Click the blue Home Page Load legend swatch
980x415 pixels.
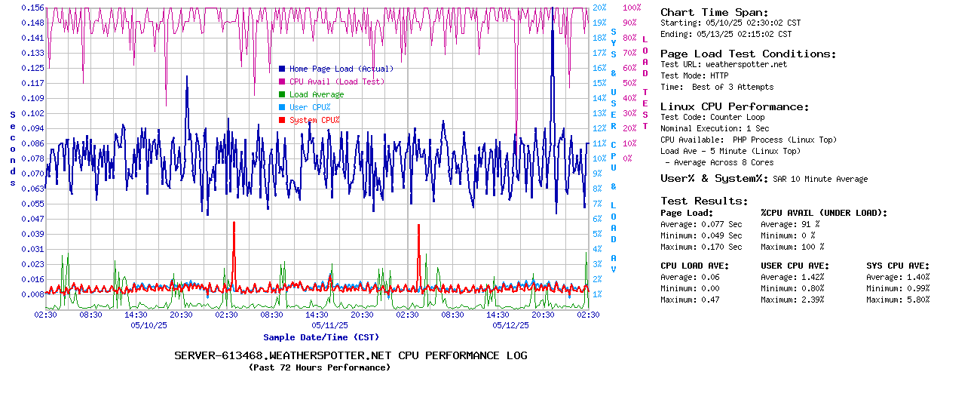[282, 69]
